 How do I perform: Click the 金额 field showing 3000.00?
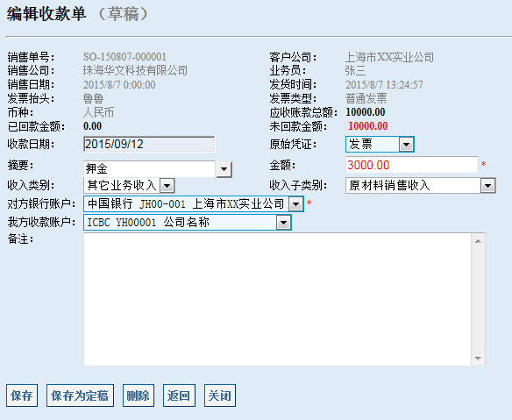click(412, 165)
